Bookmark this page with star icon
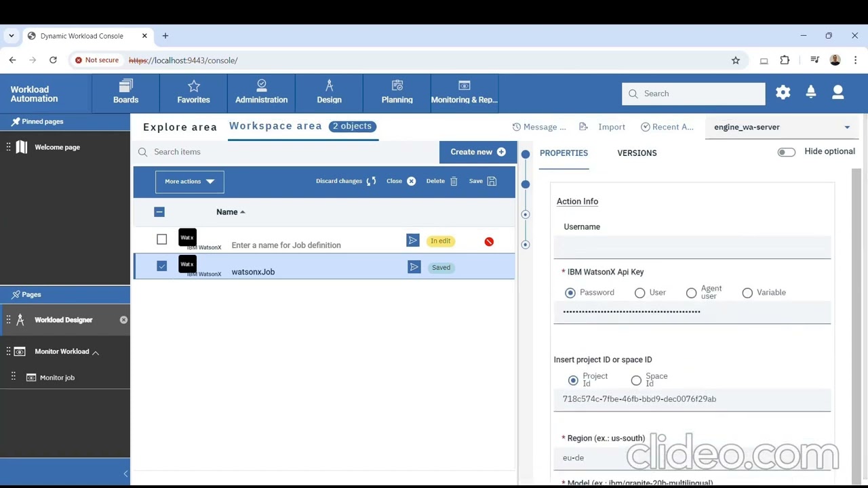Image resolution: width=868 pixels, height=488 pixels. (x=736, y=60)
